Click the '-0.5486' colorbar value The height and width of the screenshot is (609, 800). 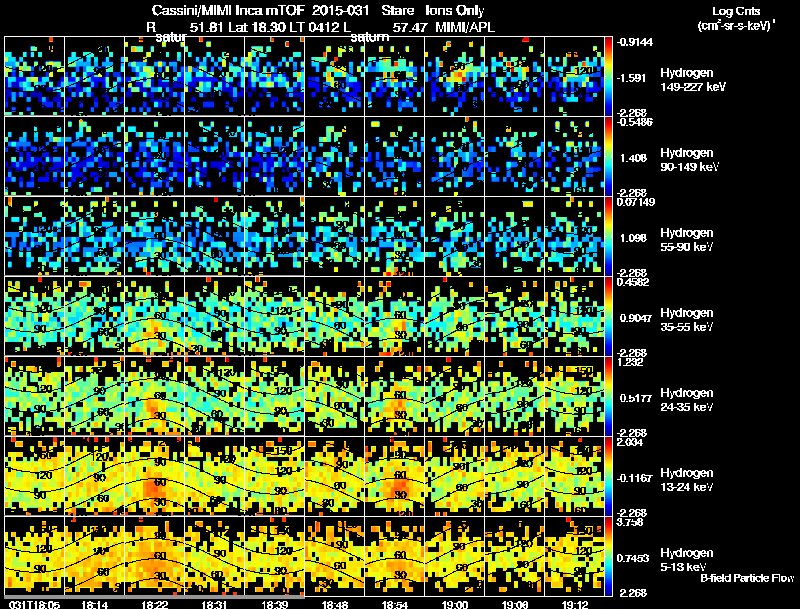click(635, 122)
